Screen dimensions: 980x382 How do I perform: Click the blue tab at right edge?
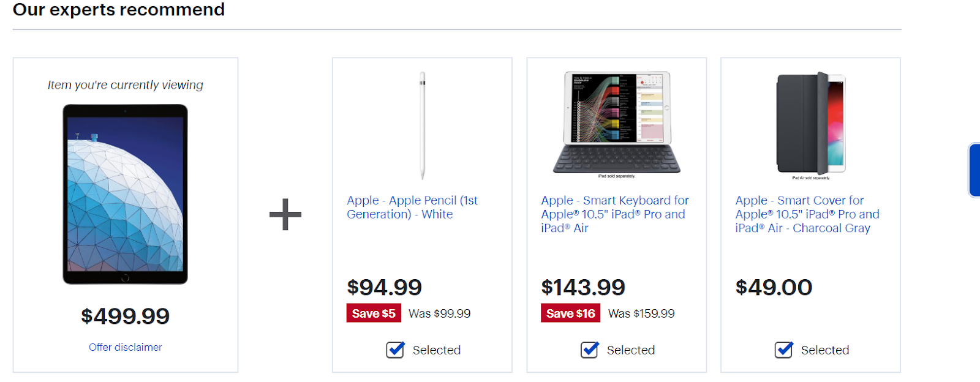pos(974,170)
